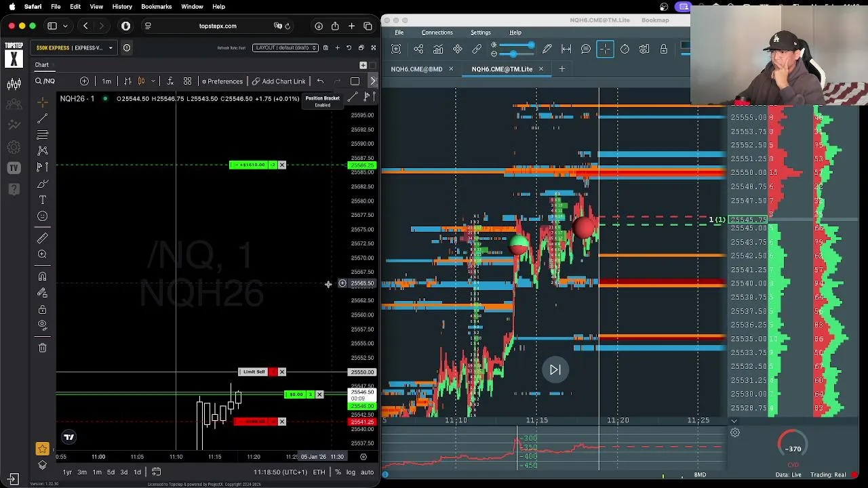868x488 pixels.
Task: Select the crosshair drawing tool
Action: tap(42, 102)
